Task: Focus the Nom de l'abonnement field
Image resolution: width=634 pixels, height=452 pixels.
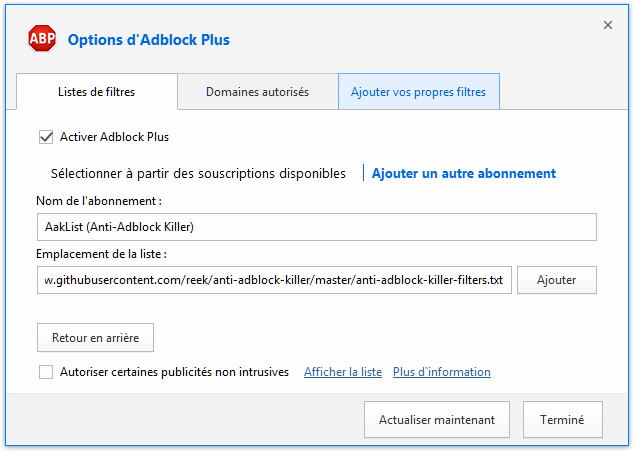Action: point(317,227)
